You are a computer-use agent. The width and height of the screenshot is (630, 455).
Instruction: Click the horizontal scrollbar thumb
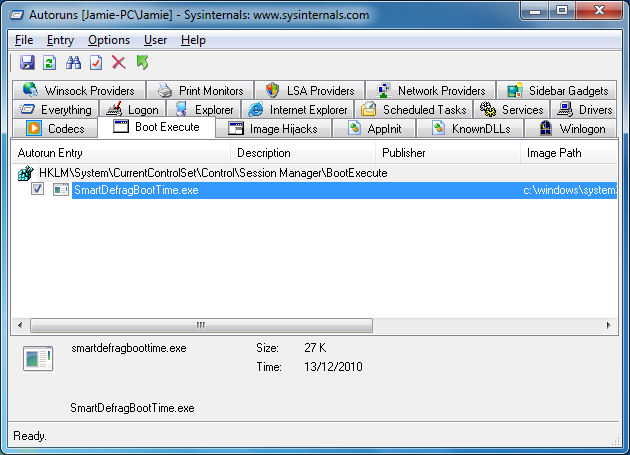click(x=201, y=325)
